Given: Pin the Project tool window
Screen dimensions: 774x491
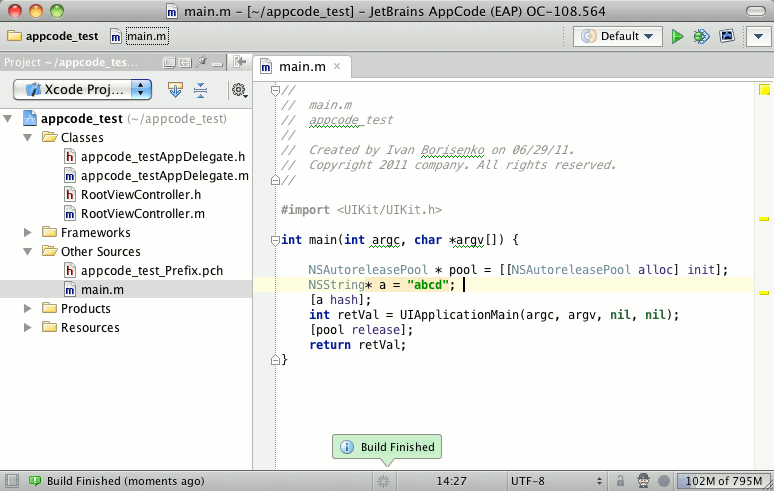Looking at the screenshot, I should tap(201, 62).
